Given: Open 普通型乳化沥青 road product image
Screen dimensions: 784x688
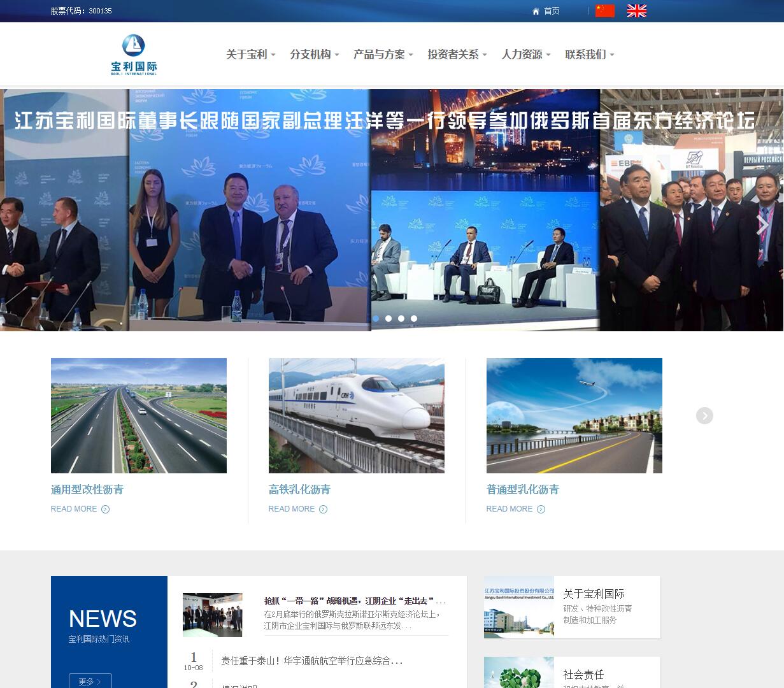Looking at the screenshot, I should [x=574, y=415].
